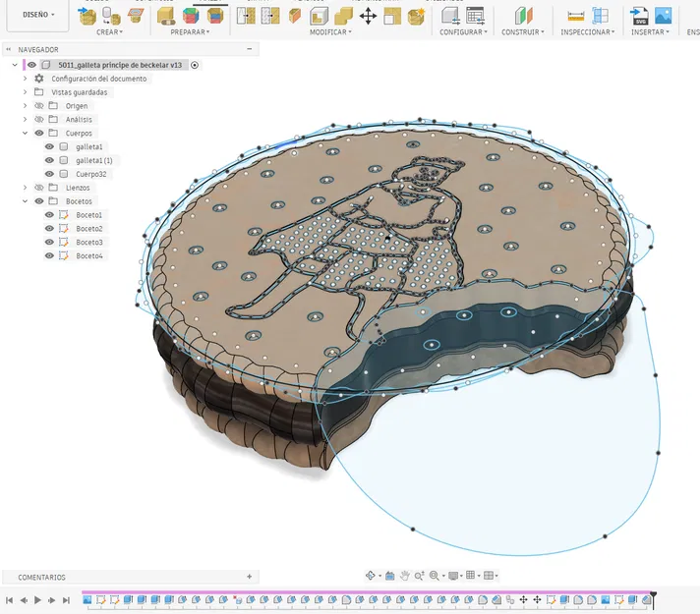Open the configuration table icon
The width and height of the screenshot is (700, 614).
coord(475,16)
